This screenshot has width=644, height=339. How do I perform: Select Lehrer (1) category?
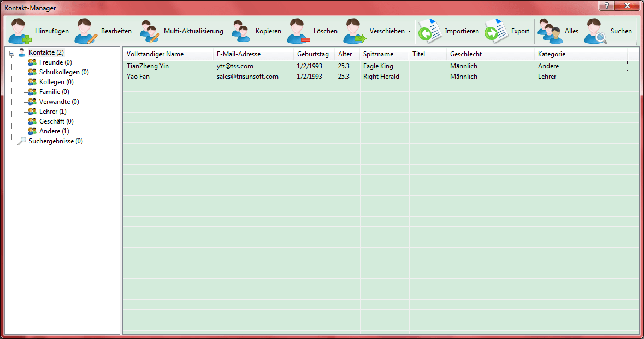tap(52, 112)
